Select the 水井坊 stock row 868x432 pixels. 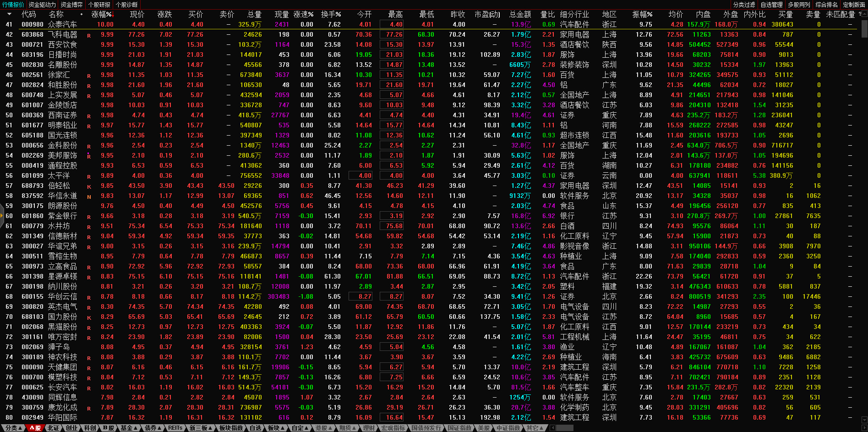59,226
